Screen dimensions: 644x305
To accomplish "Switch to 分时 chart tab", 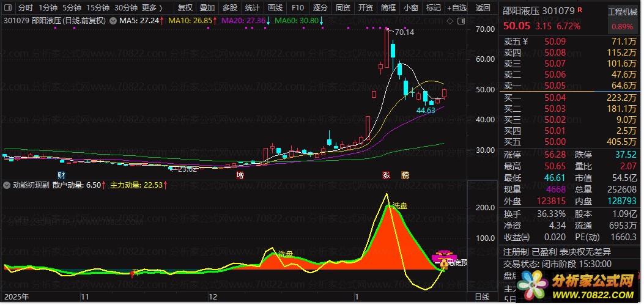I will (26, 7).
